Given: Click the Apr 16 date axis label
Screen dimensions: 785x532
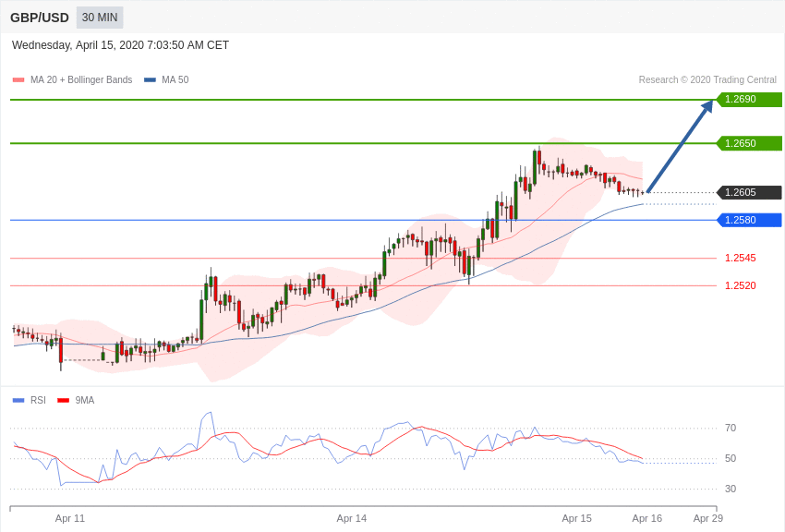Looking at the screenshot, I should click(646, 518).
